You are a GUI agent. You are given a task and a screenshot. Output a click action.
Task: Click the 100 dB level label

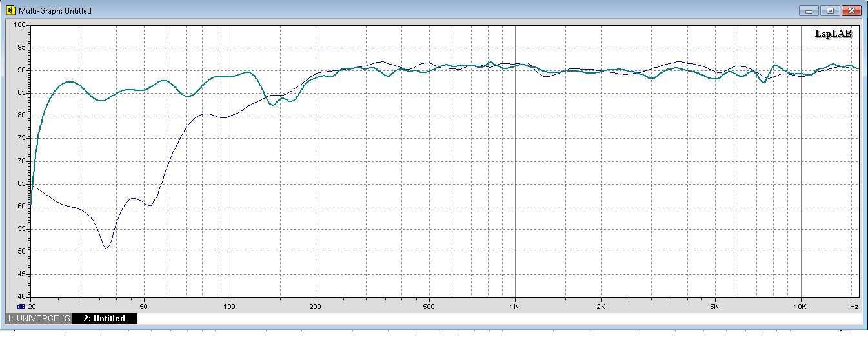(x=19, y=25)
